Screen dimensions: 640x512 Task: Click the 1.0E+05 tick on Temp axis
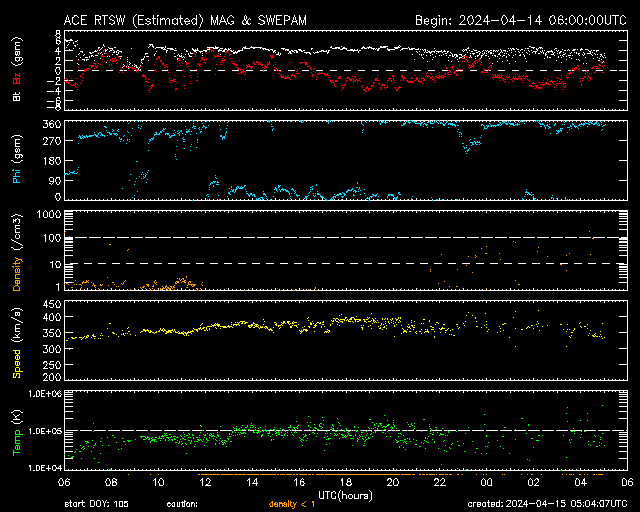pos(45,431)
